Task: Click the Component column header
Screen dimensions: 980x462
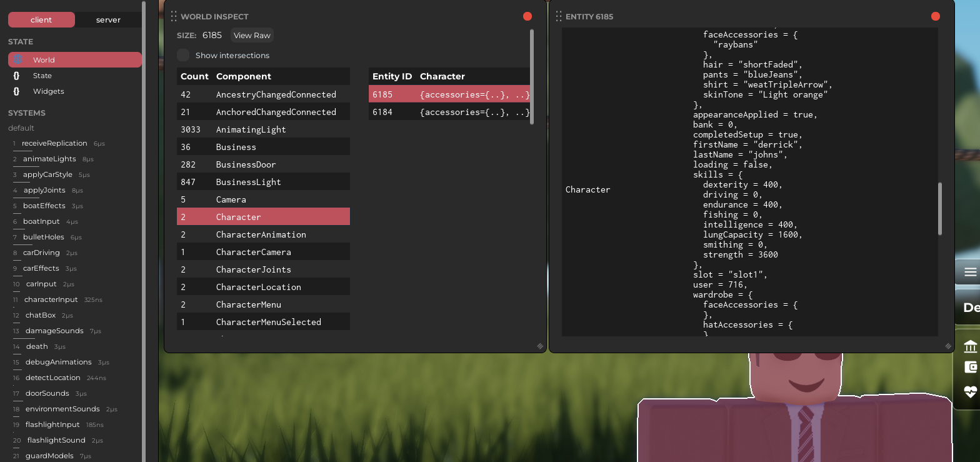Action: tap(244, 76)
